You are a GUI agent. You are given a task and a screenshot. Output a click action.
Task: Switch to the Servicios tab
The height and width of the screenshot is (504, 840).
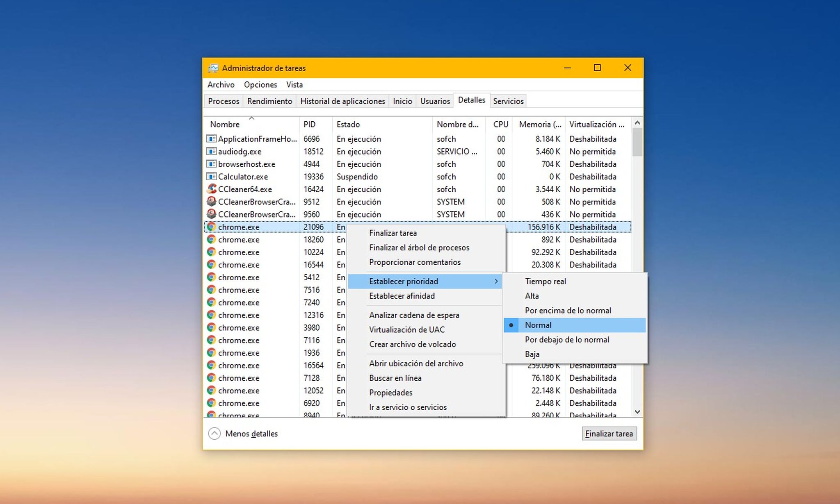[508, 101]
